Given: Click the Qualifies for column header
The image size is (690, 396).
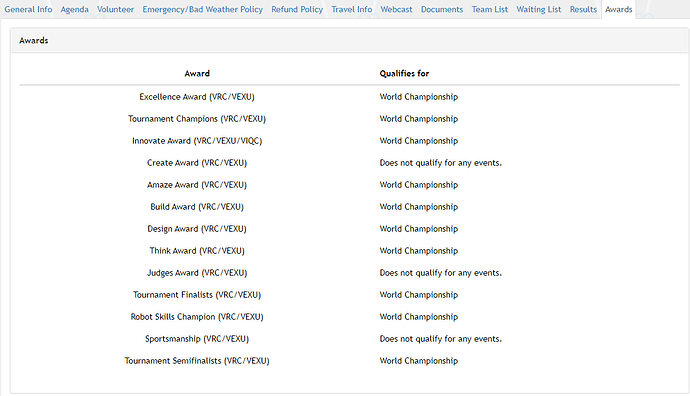Looking at the screenshot, I should point(404,73).
